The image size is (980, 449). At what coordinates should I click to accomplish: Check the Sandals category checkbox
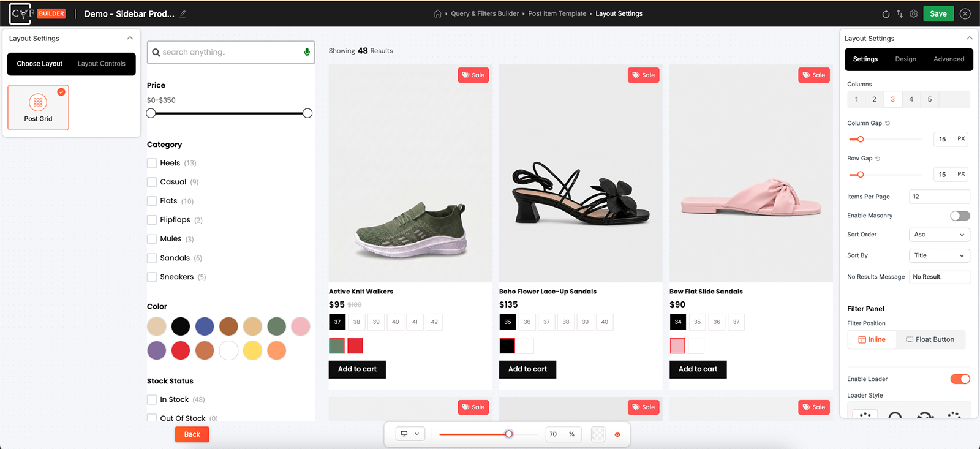point(152,258)
